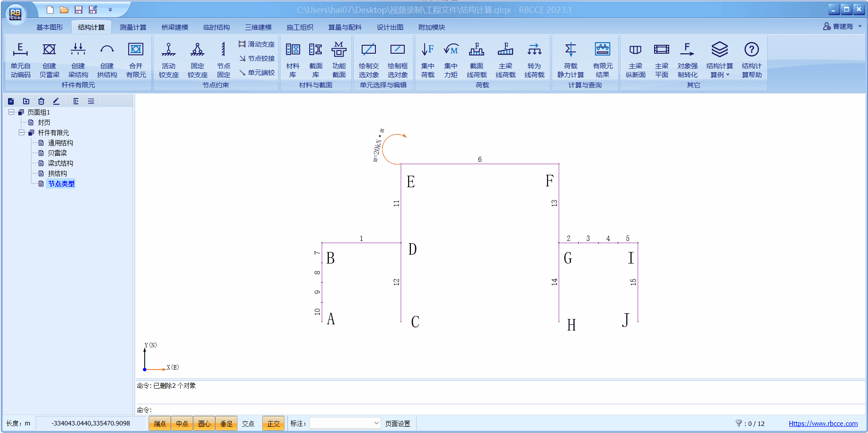Click the delete trash icon in tree panel

pos(41,101)
